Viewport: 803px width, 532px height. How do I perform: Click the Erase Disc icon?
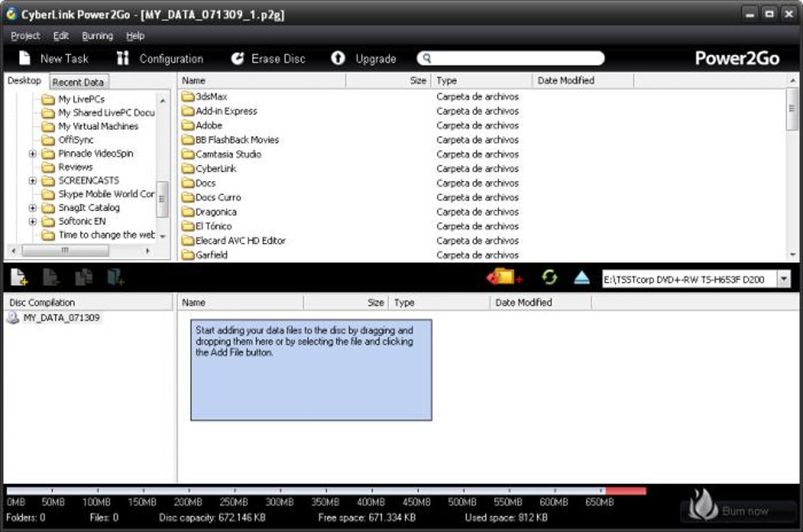[237, 58]
